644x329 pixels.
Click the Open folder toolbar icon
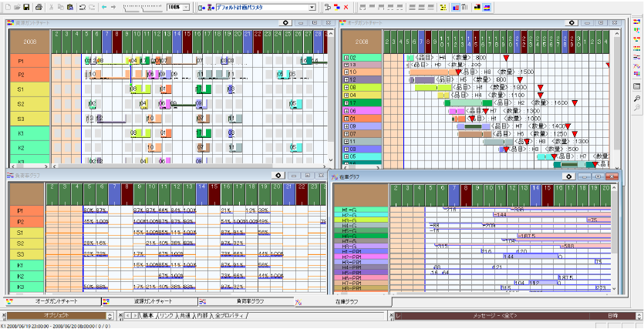(17, 8)
